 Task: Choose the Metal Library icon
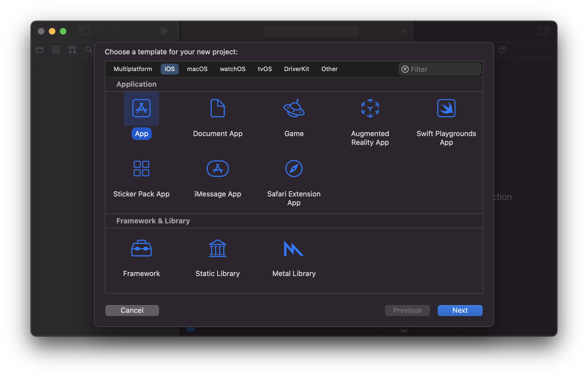coord(293,248)
